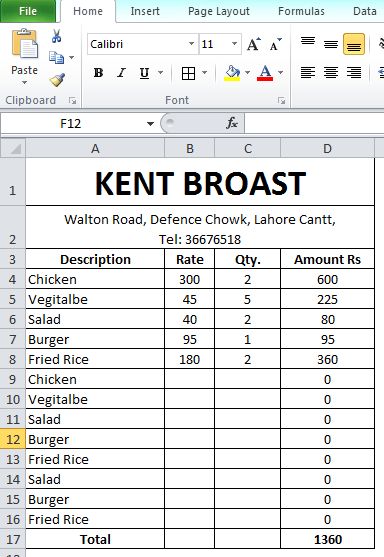Apply the yellow Fill Color bucket
Image resolution: width=384 pixels, height=557 pixels.
pos(232,73)
